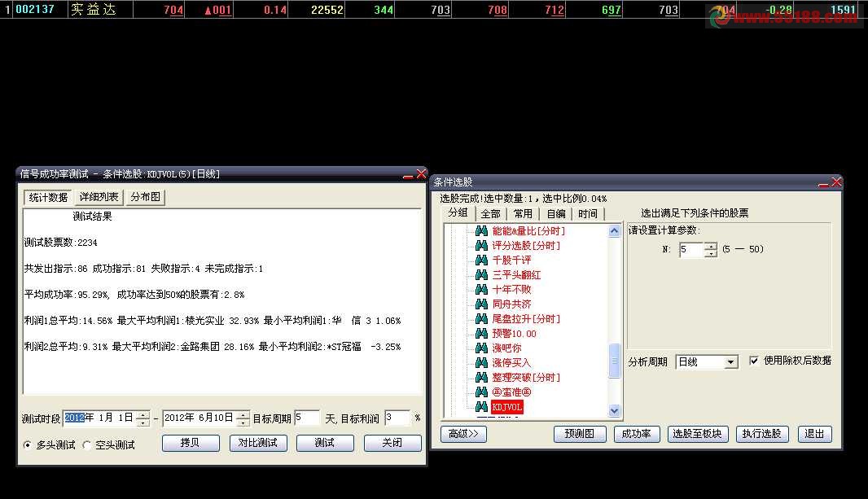Switch to 分布图 tab

pos(145,197)
